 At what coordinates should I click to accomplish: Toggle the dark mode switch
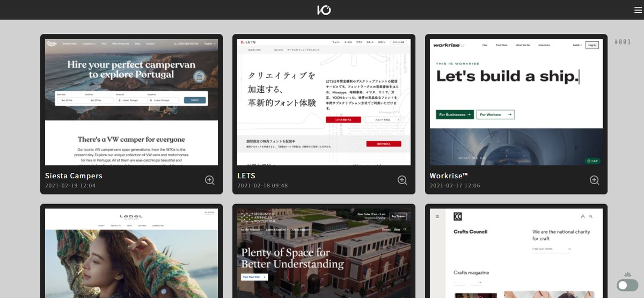(627, 285)
